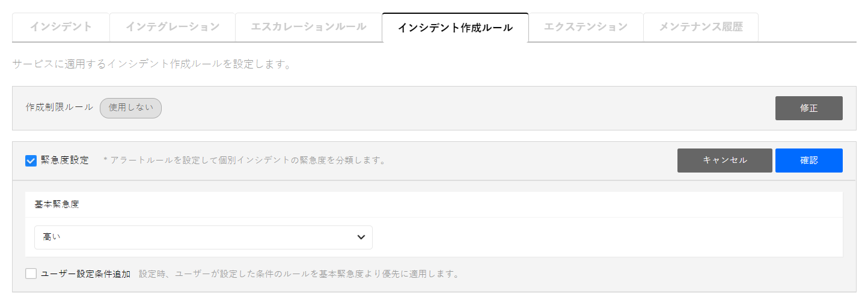Screen dimensions: 868x306
Task: Click the 修正 button for 作成制限ルール
Action: (808, 108)
